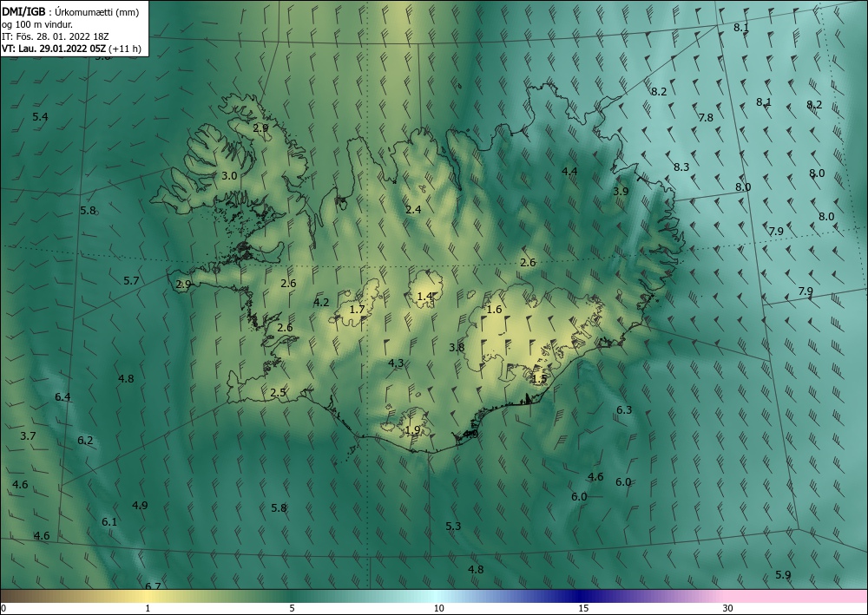
Task: Click the '1.4' value on Hofsjökull
Action: point(424,297)
